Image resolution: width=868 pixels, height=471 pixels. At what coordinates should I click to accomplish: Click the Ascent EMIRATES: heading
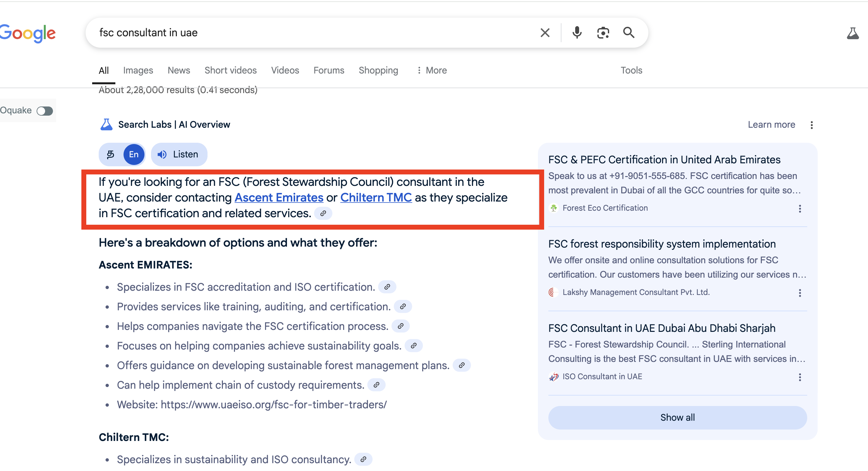click(145, 265)
